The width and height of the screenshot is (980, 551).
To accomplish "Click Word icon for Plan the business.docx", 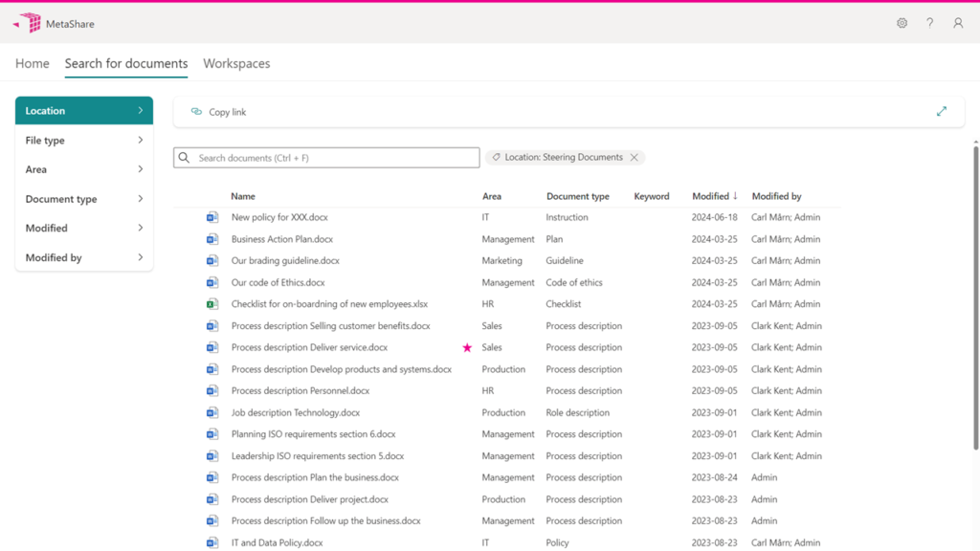I will click(x=212, y=477).
